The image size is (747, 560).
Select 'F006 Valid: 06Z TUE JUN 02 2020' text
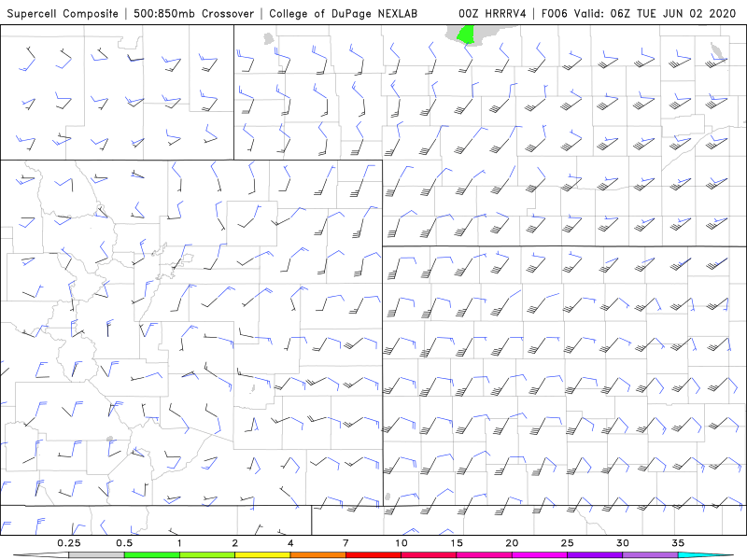click(x=639, y=13)
